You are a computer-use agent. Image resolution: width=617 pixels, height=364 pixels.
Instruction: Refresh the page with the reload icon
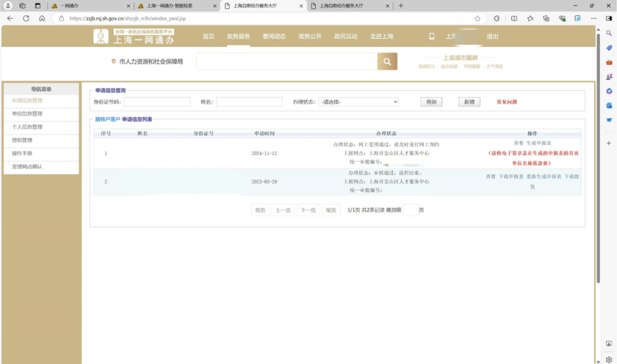pyautogui.click(x=26, y=18)
